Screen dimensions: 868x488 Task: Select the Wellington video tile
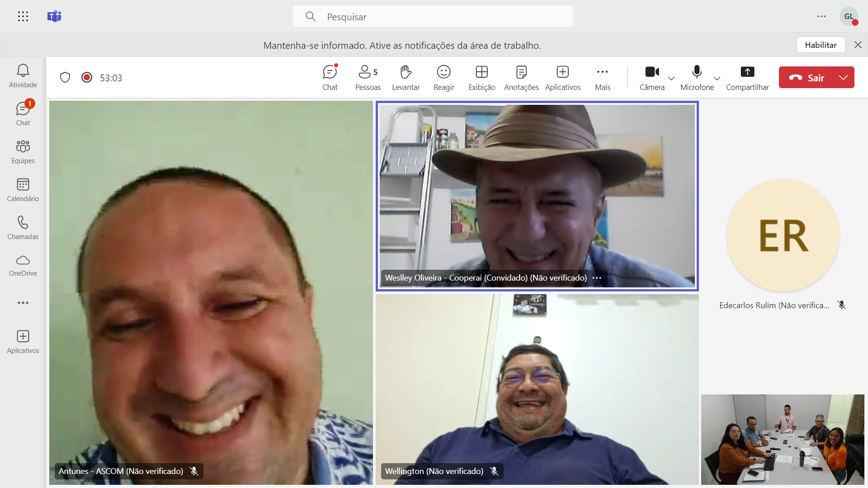pyautogui.click(x=537, y=389)
